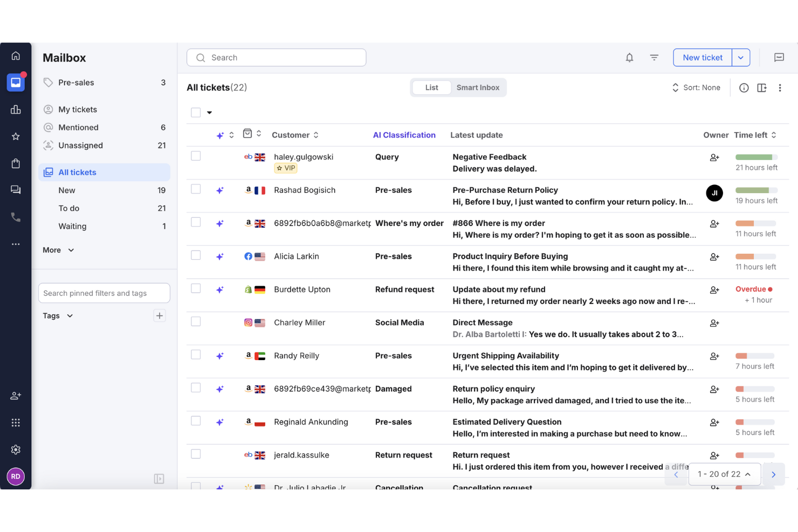The image size is (798, 532).
Task: Open the three-dot menu near Sort
Action: tap(780, 87)
